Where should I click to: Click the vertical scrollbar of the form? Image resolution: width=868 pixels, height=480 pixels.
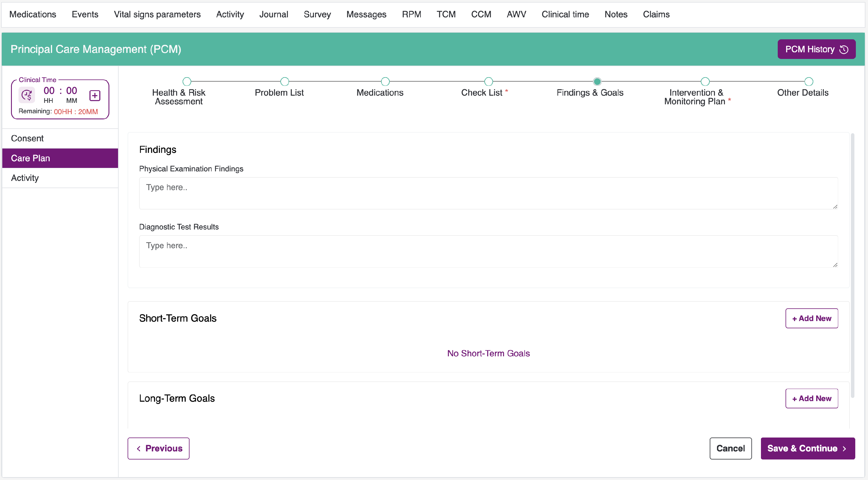point(852,265)
